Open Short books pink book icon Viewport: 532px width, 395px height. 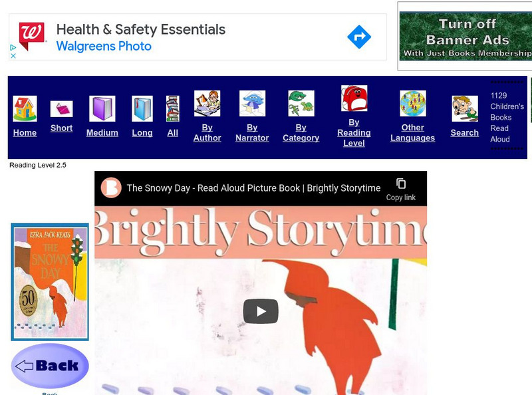61,109
